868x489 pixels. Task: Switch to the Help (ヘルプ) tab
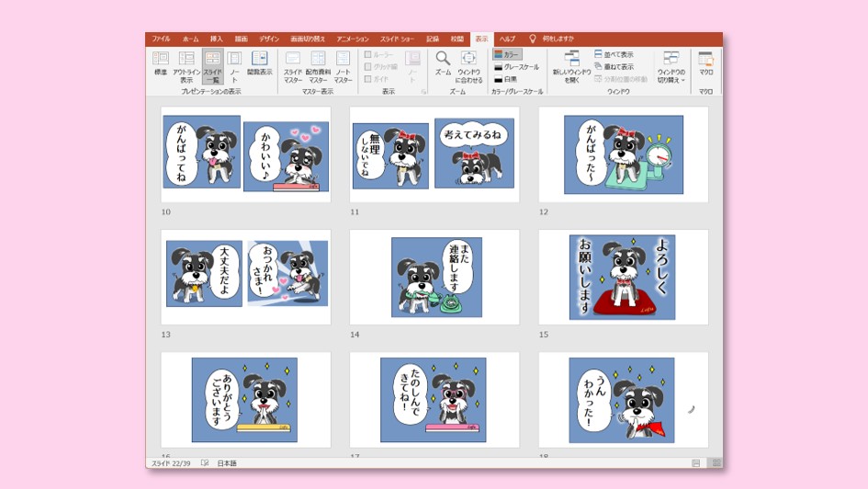click(507, 39)
